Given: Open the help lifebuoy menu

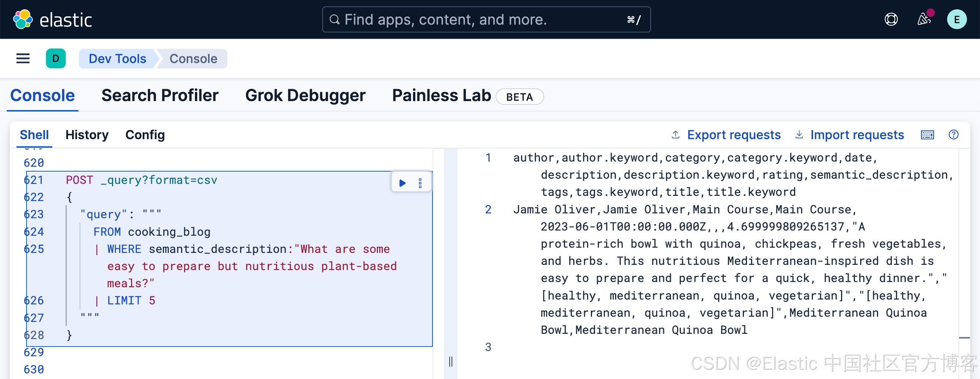Looking at the screenshot, I should coord(891,19).
